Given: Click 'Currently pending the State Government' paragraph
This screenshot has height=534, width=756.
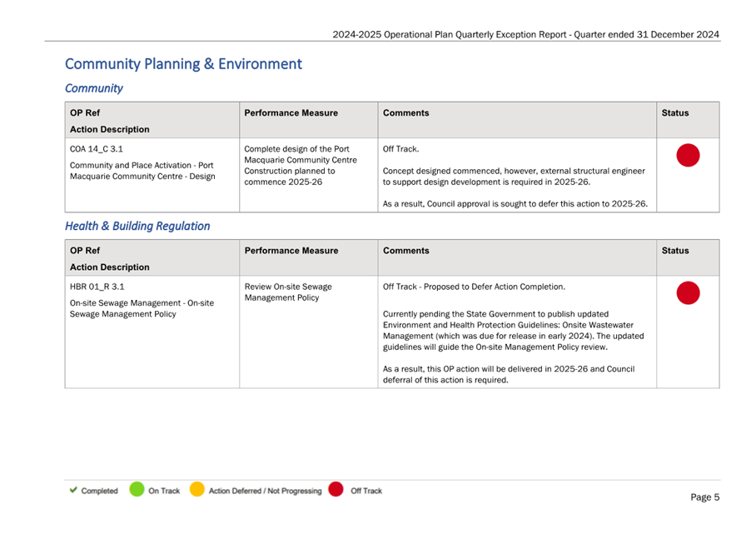Looking at the screenshot, I should [x=514, y=331].
